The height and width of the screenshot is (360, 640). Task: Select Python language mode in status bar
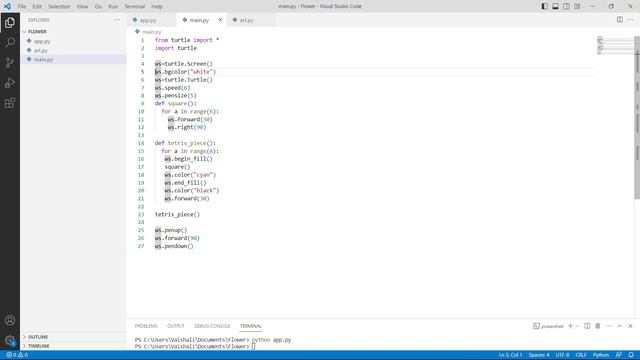pos(601,355)
